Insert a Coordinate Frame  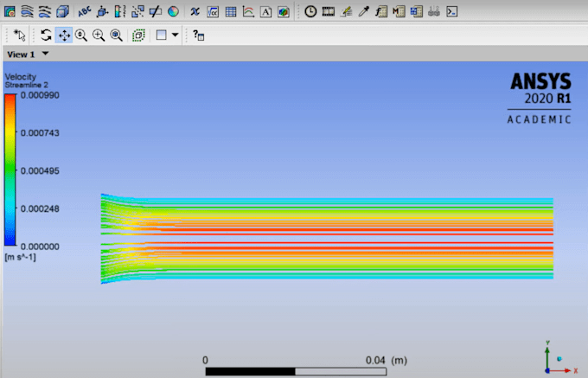pos(102,11)
